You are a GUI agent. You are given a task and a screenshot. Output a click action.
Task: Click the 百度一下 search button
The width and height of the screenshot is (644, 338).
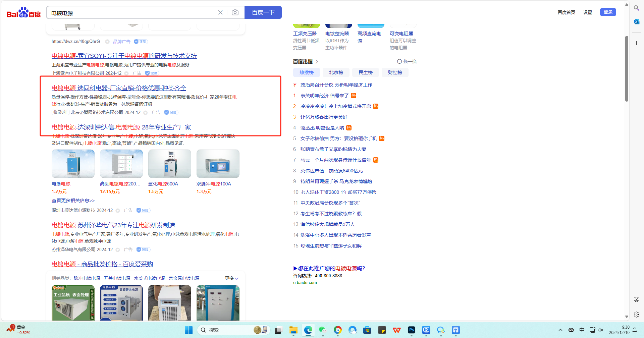pos(263,12)
